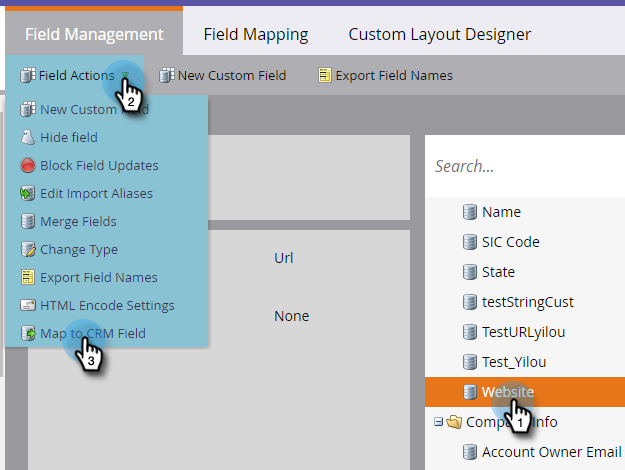Open the Custom Layout Designer tab
Screen dimensions: 625x470
pos(439,34)
